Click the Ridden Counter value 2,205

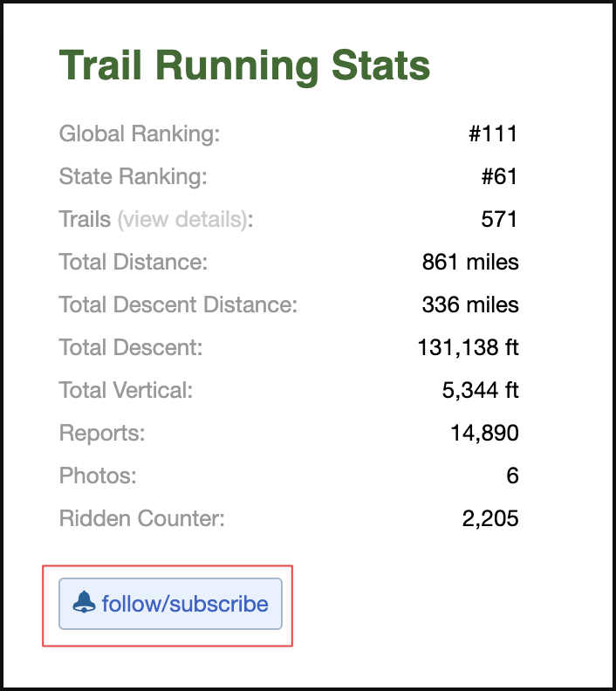490,518
